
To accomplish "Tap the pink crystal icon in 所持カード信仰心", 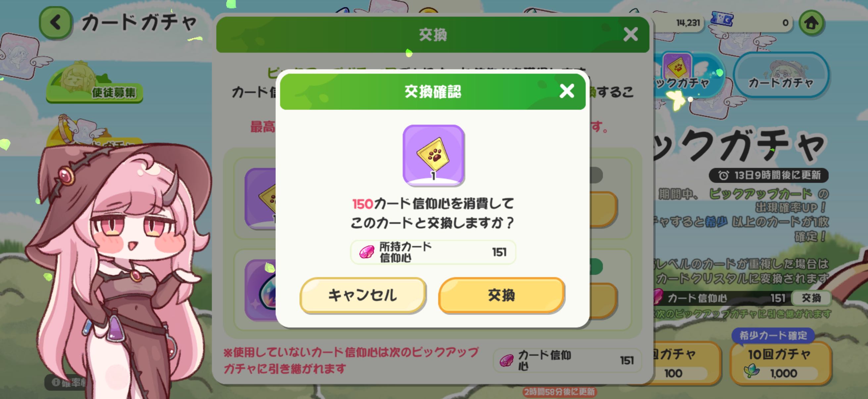I will coord(366,252).
